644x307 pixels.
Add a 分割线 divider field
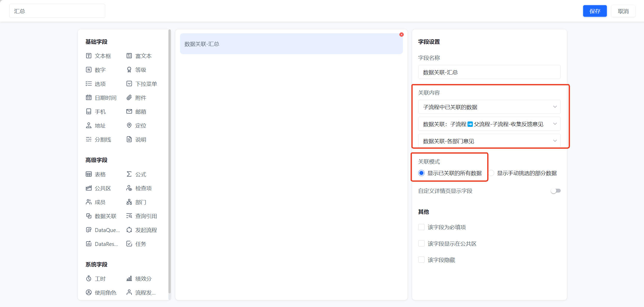click(99, 139)
